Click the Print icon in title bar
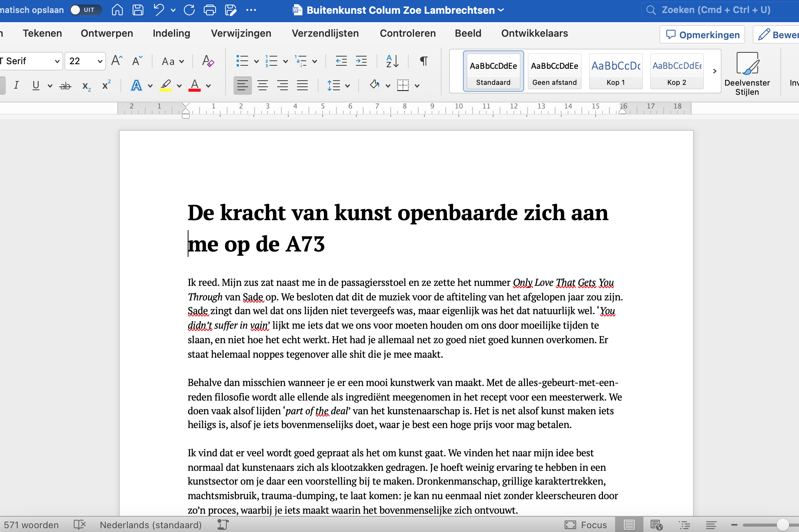 tap(209, 10)
